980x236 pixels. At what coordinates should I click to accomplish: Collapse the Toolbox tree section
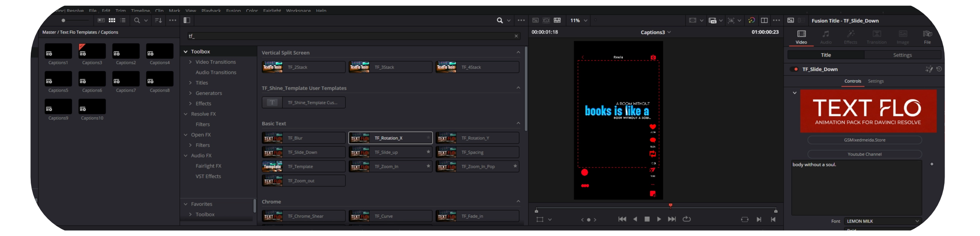tap(186, 52)
